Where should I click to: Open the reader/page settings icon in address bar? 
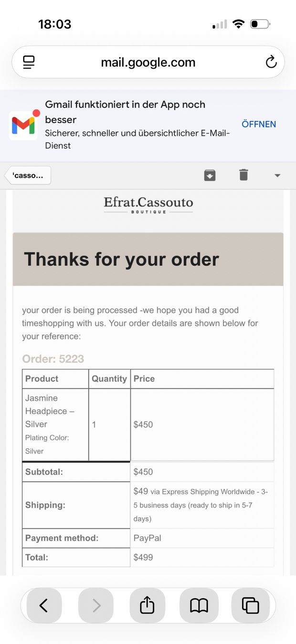[29, 62]
